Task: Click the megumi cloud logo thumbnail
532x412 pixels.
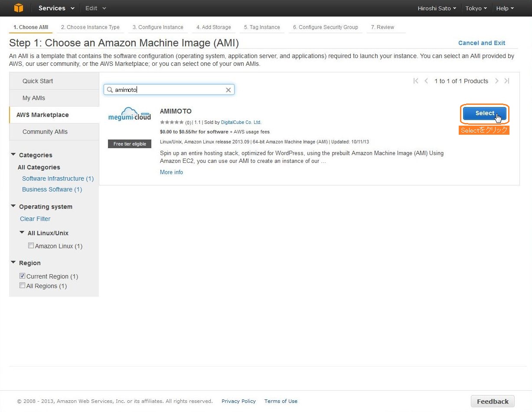Action: click(x=130, y=114)
